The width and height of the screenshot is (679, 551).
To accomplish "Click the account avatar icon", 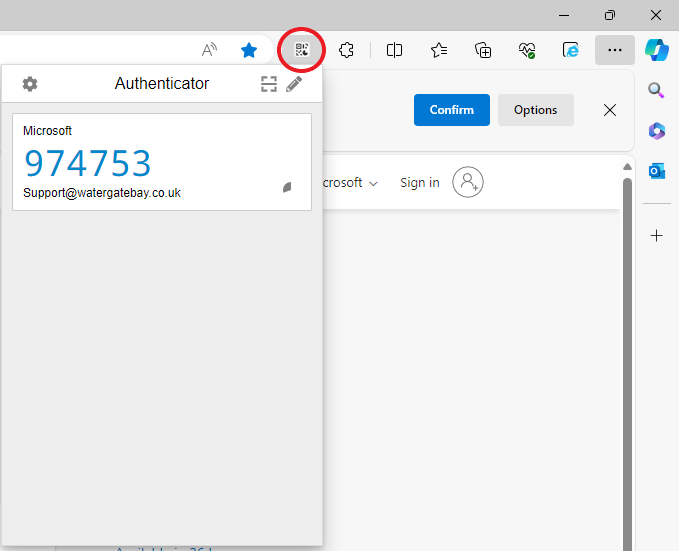I will point(468,182).
